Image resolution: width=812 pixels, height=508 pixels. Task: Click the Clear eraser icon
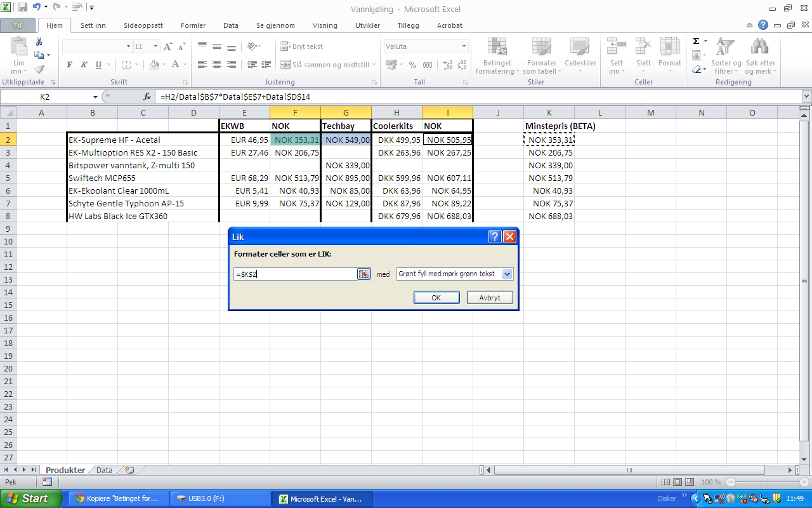tap(697, 69)
